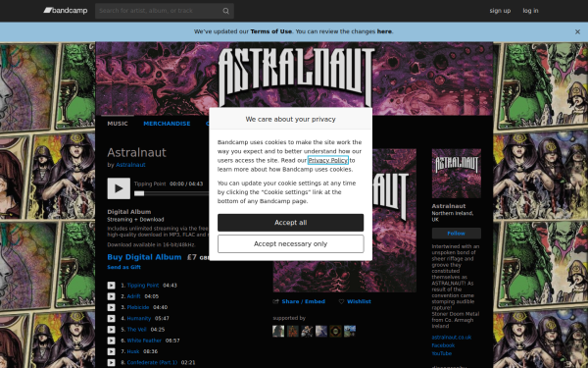588x368 pixels.
Task: Play track 1 Tipping Point
Action: (x=112, y=286)
